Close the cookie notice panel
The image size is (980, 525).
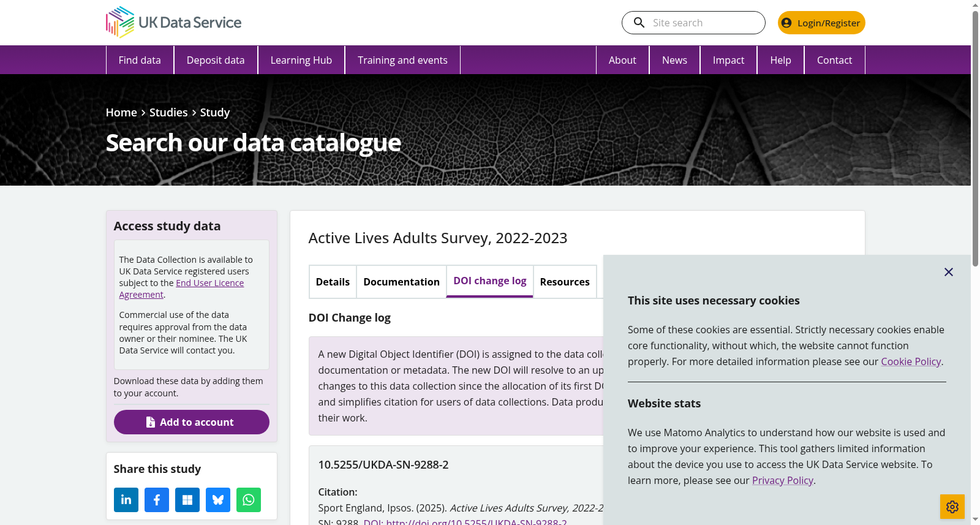(949, 272)
